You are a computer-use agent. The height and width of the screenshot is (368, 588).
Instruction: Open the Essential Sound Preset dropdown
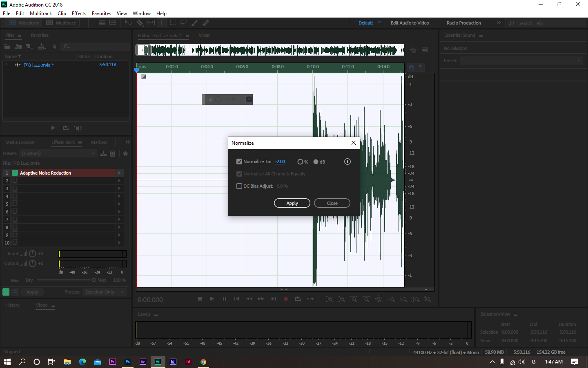click(x=521, y=61)
